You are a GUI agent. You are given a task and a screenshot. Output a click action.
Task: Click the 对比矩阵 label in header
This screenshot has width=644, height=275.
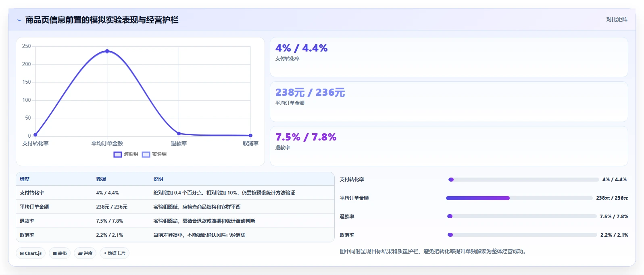617,19
